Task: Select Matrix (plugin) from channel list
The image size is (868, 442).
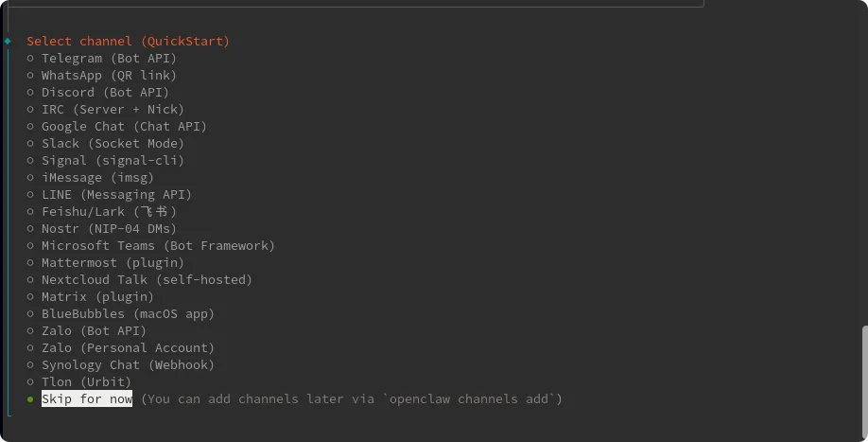Action: 97,297
